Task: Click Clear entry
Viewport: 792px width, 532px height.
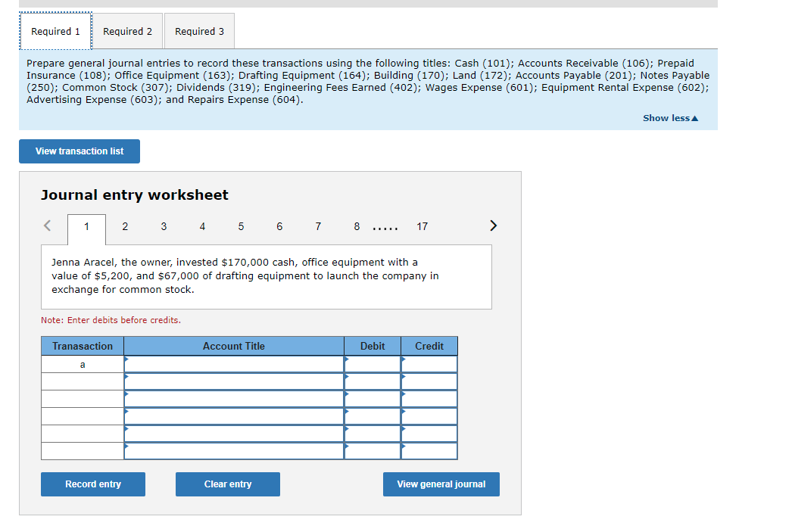Action: click(227, 484)
